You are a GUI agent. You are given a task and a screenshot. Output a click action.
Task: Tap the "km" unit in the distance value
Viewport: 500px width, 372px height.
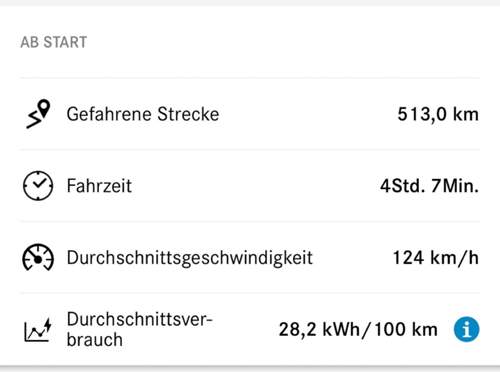click(x=466, y=114)
